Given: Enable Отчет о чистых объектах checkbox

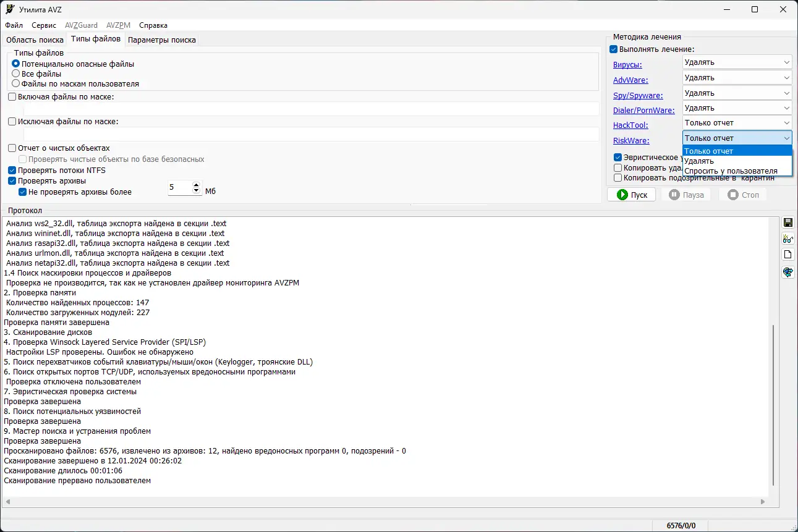Looking at the screenshot, I should [12, 148].
